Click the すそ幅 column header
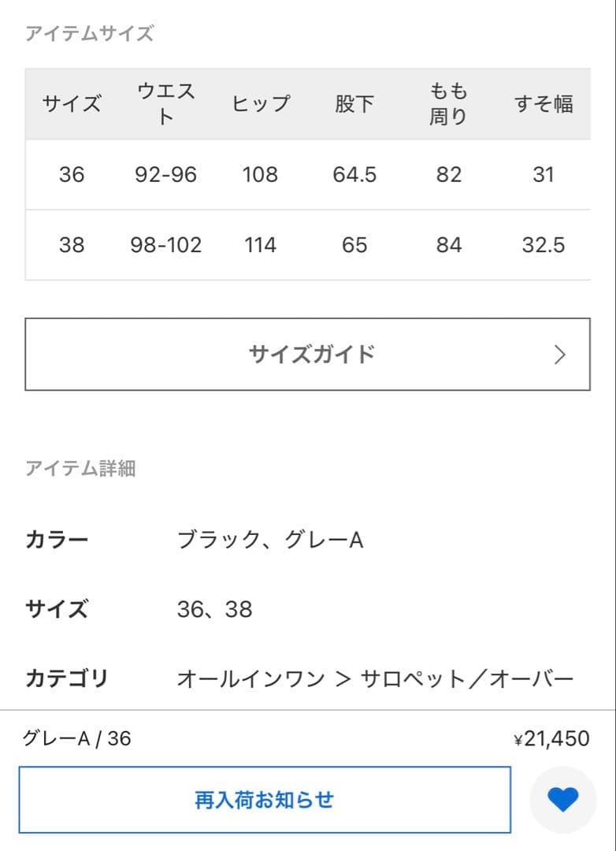Image resolution: width=616 pixels, height=851 pixels. [545, 103]
